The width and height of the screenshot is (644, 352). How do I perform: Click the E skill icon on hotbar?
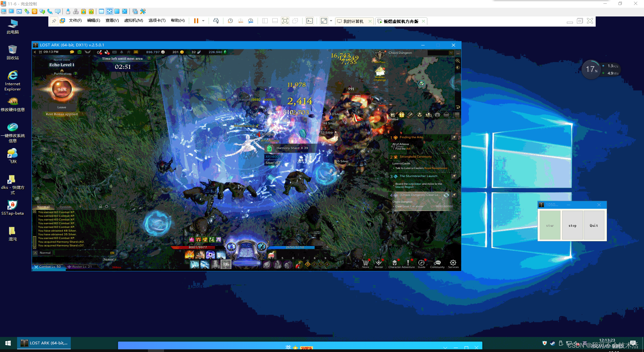pyautogui.click(x=210, y=255)
